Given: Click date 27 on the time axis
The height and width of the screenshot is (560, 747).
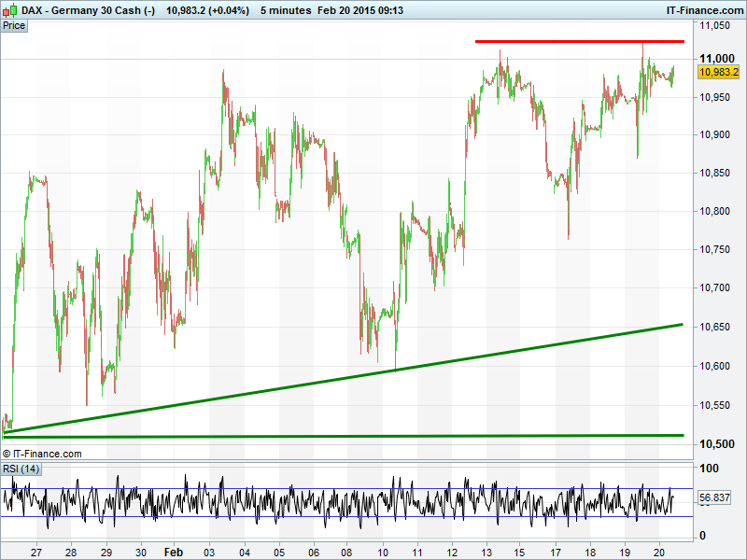Looking at the screenshot, I should (x=35, y=552).
